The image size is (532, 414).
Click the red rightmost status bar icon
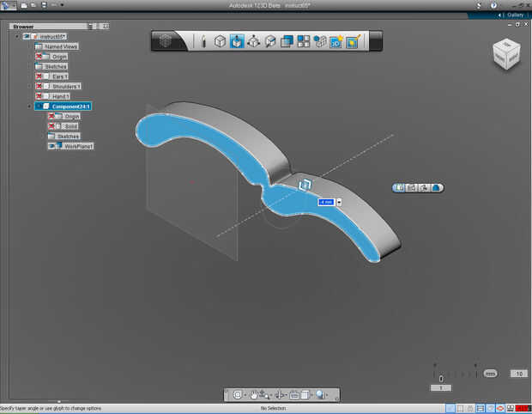(523, 408)
